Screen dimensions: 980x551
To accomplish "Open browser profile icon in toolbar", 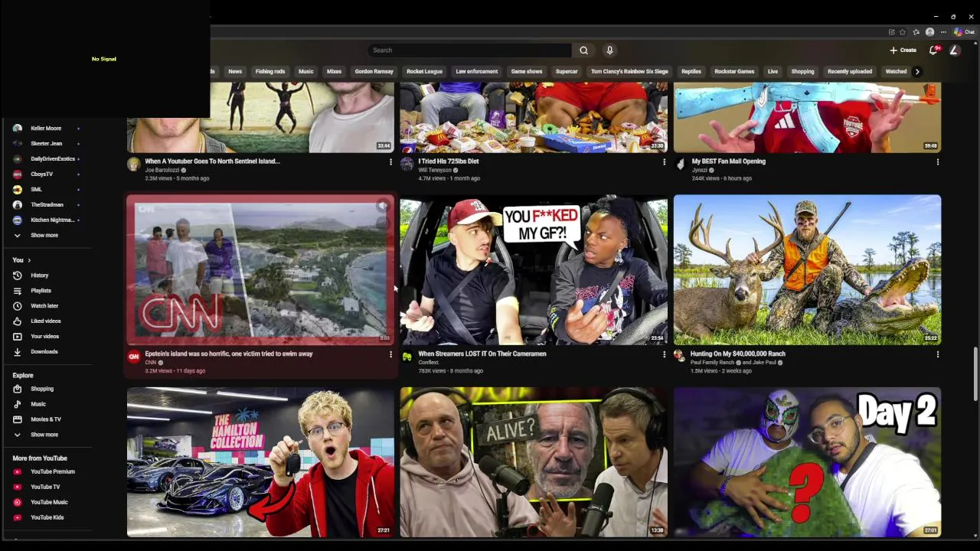I will click(x=929, y=32).
